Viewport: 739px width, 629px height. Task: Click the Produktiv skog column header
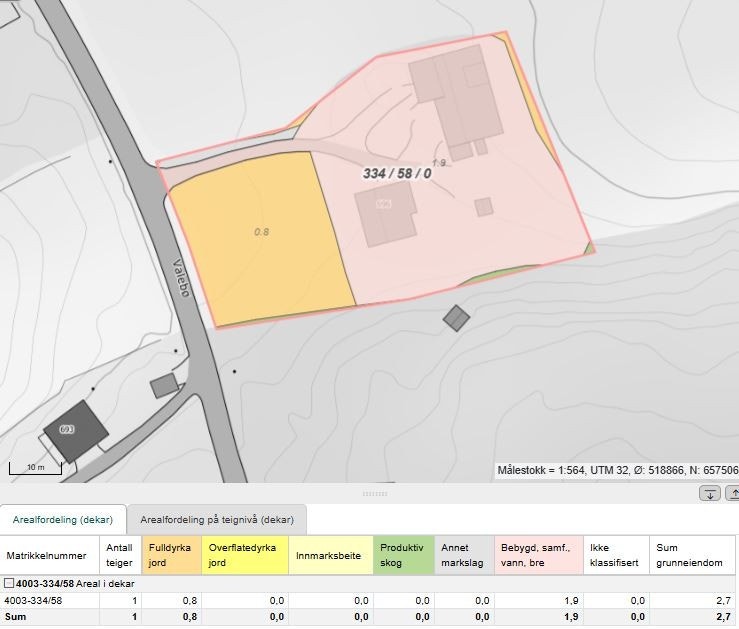point(403,555)
